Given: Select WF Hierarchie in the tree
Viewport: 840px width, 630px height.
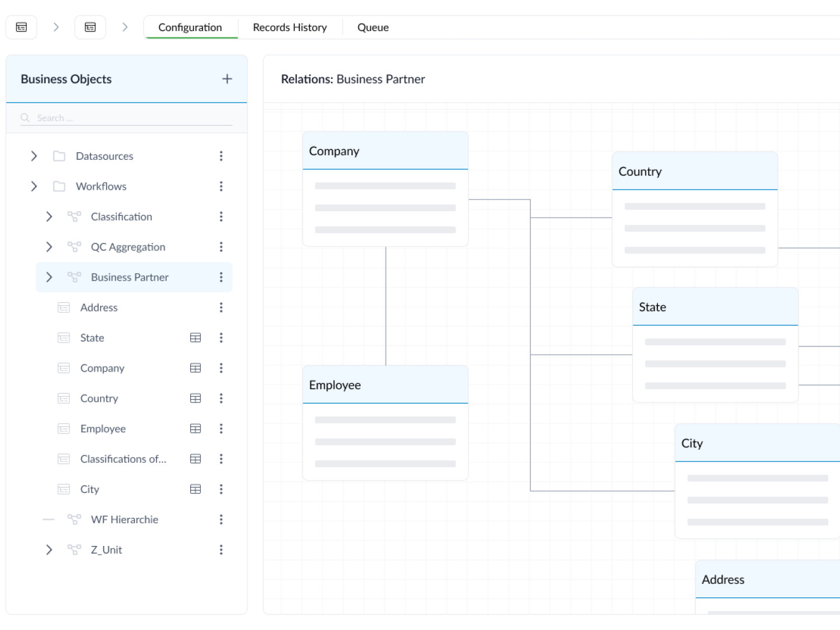Looking at the screenshot, I should click(125, 519).
